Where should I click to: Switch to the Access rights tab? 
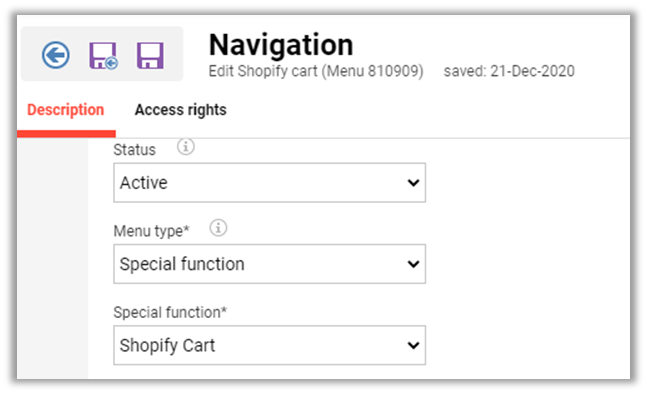[x=181, y=110]
